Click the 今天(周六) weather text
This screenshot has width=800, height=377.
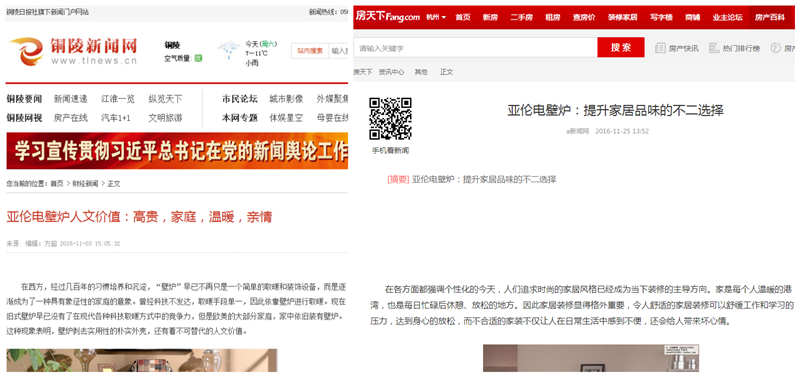261,44
